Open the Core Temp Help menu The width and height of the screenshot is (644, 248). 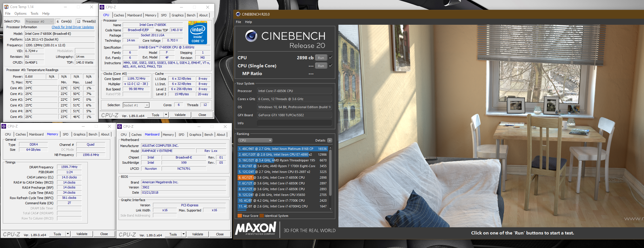pos(46,14)
